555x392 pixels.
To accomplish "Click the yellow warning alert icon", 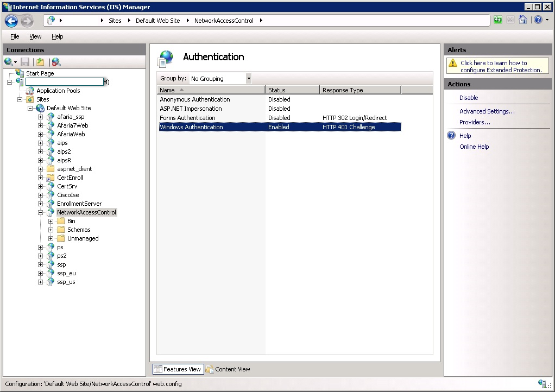I will pos(453,63).
